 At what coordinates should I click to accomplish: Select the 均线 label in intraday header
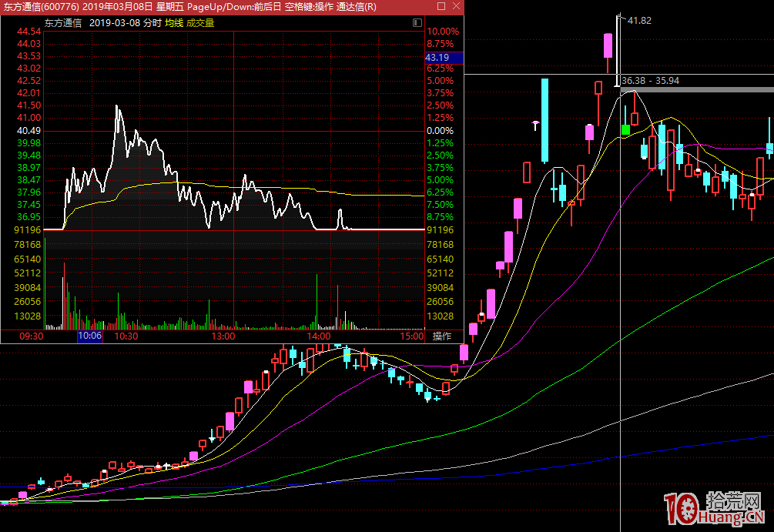pos(173,23)
